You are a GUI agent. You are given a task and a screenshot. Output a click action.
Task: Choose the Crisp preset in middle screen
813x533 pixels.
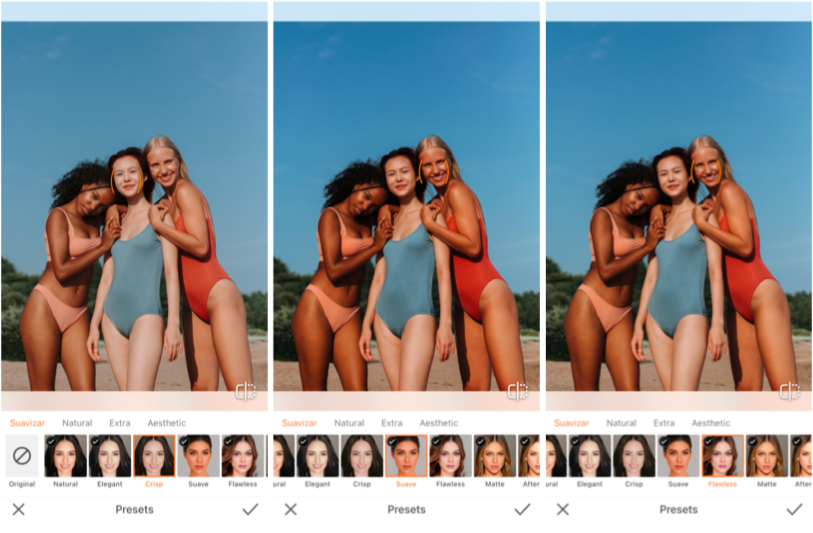(x=361, y=456)
